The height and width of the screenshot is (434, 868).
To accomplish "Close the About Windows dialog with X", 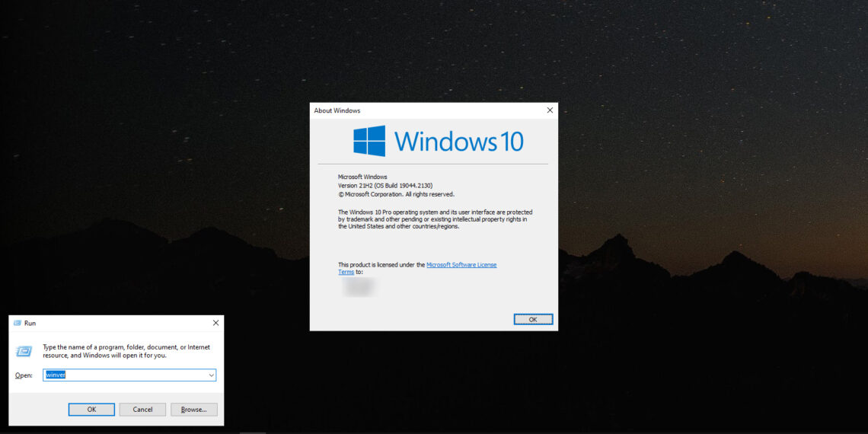I will click(550, 110).
